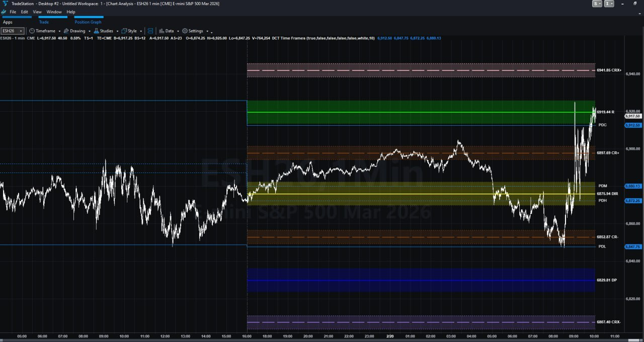This screenshot has height=342, width=644.
Task: Open the File menu
Action: [x=13, y=12]
